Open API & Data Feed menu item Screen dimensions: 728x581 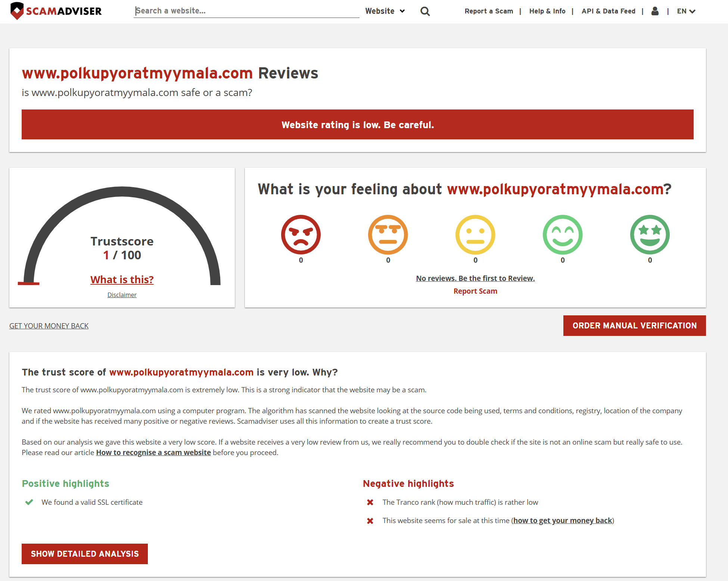pyautogui.click(x=609, y=11)
